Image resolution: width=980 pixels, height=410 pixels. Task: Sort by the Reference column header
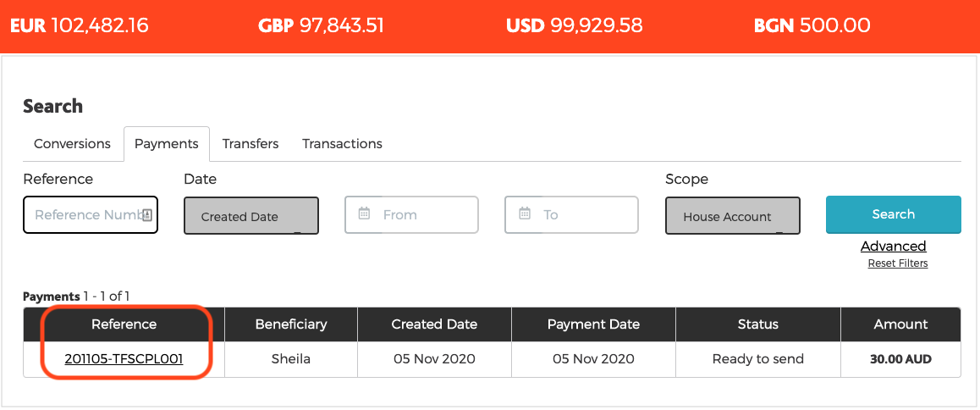[x=124, y=324]
